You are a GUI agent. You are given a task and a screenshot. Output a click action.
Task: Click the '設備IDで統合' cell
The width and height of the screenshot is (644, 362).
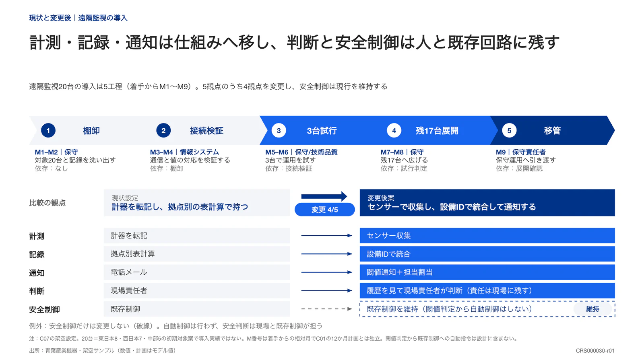click(487, 254)
